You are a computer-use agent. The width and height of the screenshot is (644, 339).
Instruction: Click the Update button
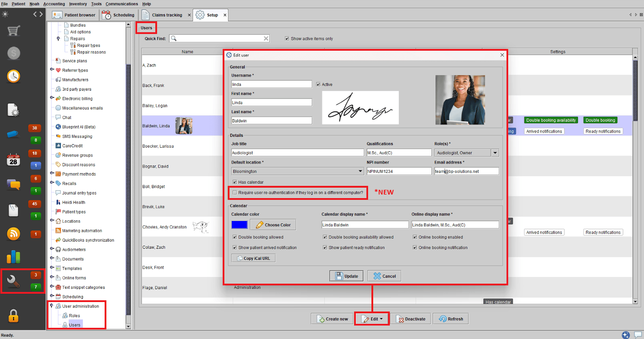[x=346, y=276]
